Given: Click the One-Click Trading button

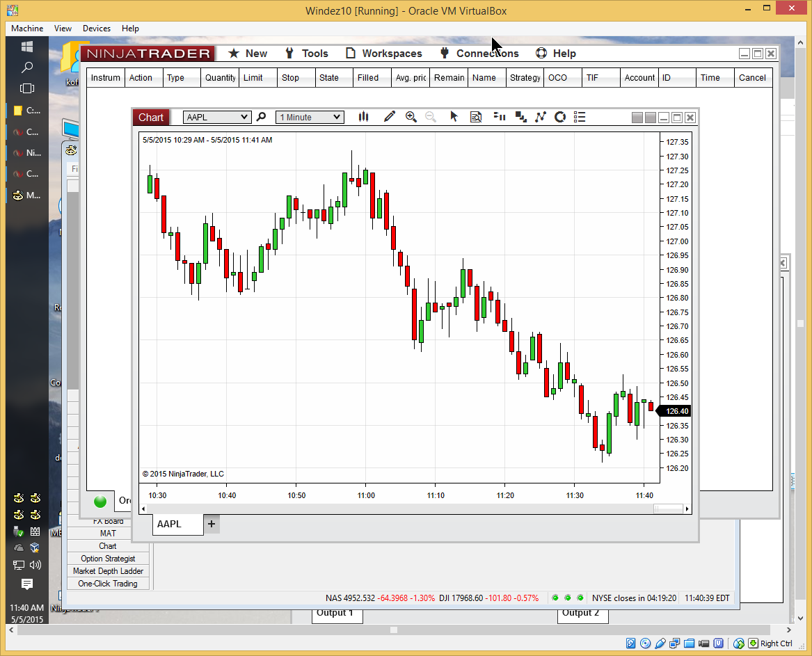Looking at the screenshot, I should pyautogui.click(x=109, y=583).
